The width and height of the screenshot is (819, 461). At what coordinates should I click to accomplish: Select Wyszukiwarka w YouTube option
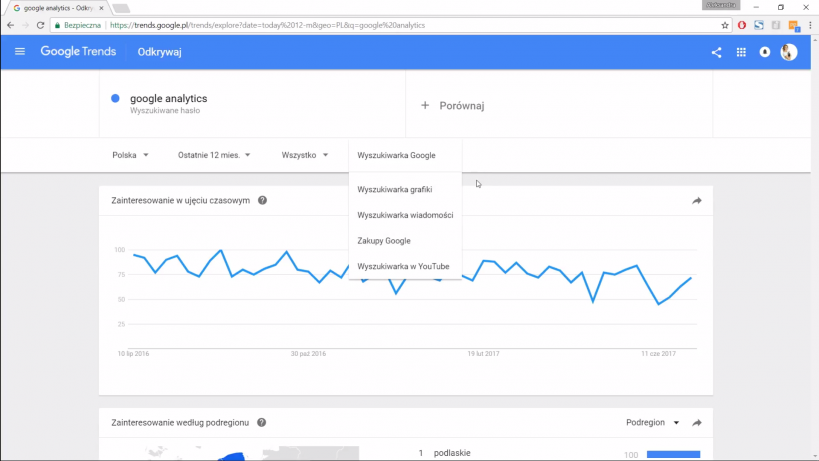click(x=405, y=266)
